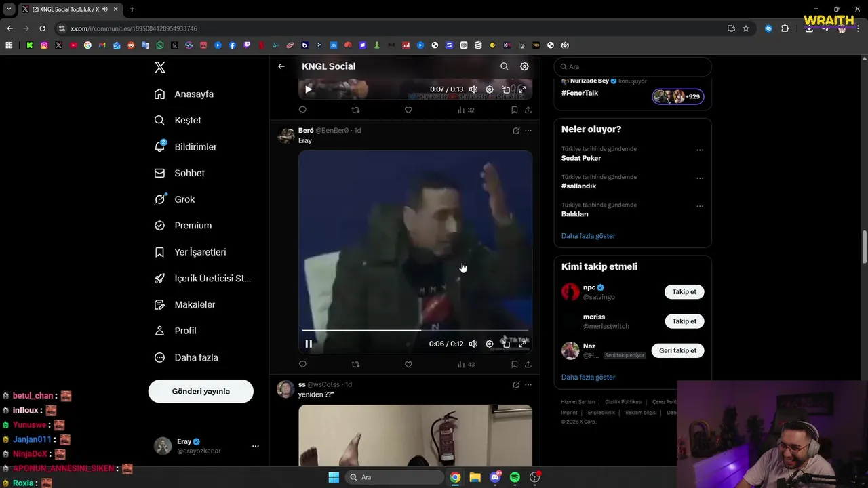Open Beró's profile avatar

[285, 135]
